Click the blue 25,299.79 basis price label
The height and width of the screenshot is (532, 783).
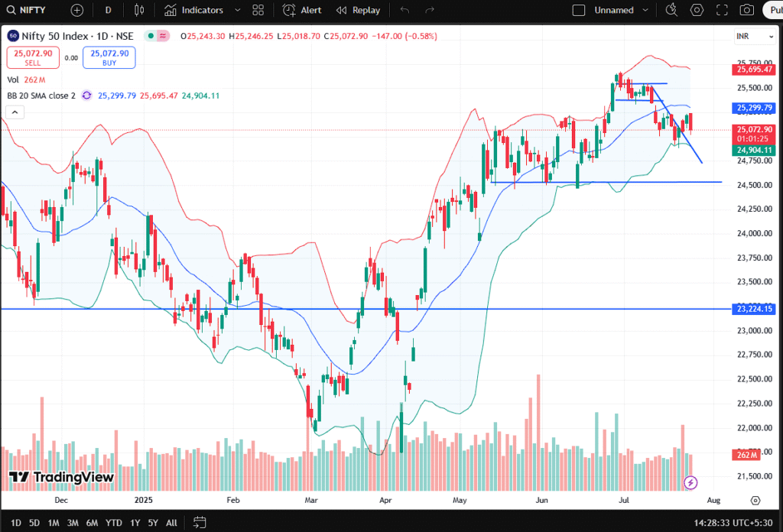pos(754,108)
